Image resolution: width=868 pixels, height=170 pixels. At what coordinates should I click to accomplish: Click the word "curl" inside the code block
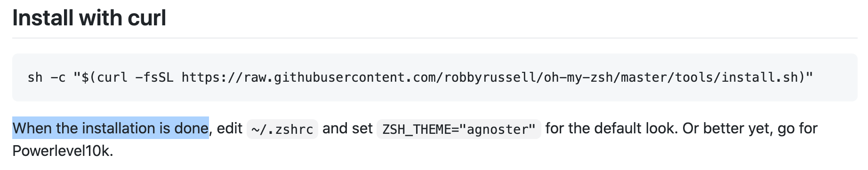click(112, 77)
